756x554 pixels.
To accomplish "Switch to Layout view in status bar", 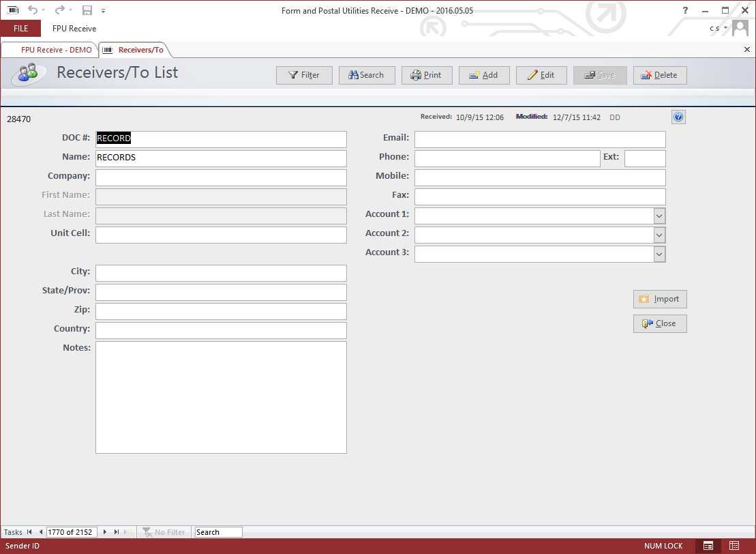I will [734, 546].
